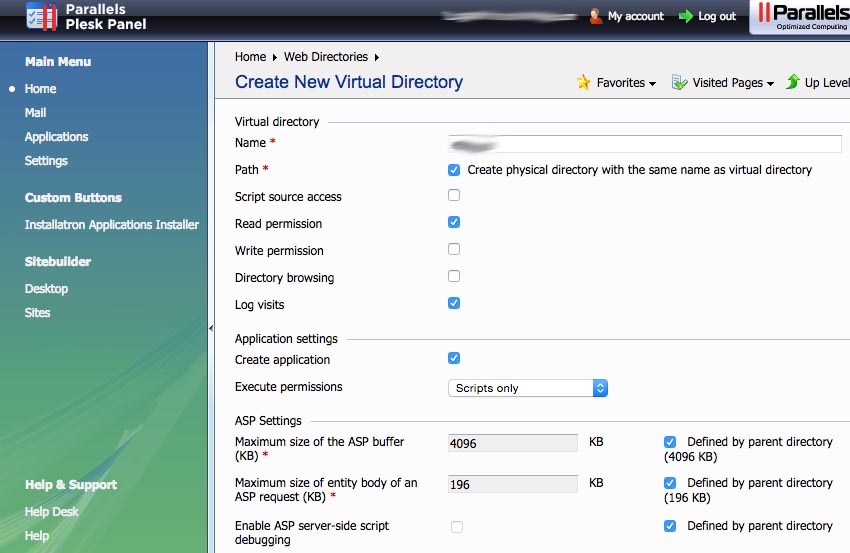This screenshot has height=553, width=850.
Task: Click the Home breadcrumb link
Action: pos(250,57)
